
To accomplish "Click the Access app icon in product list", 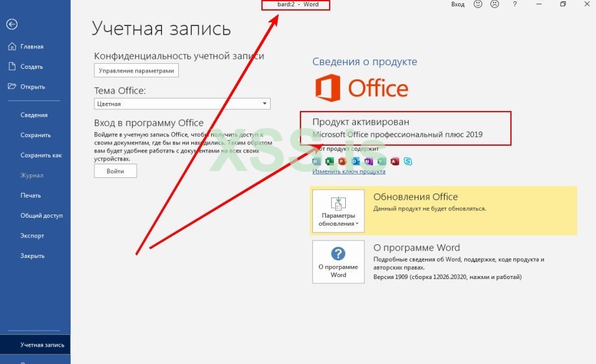I will click(x=395, y=161).
